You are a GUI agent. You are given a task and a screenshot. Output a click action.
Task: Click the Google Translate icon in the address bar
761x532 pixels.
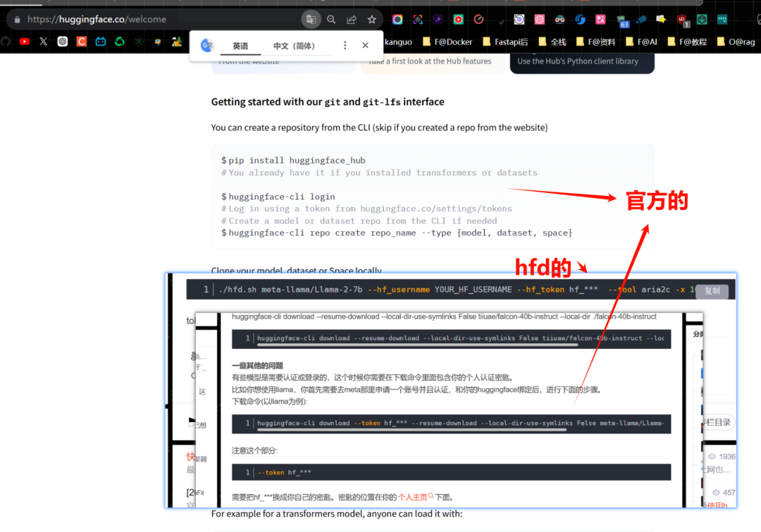click(312, 19)
